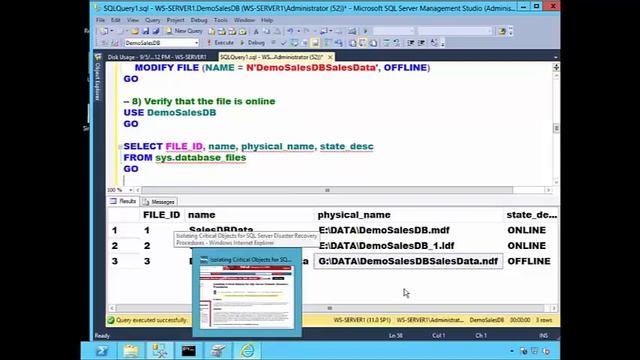
Task: Click the state_desc column in the query
Action: [347, 147]
